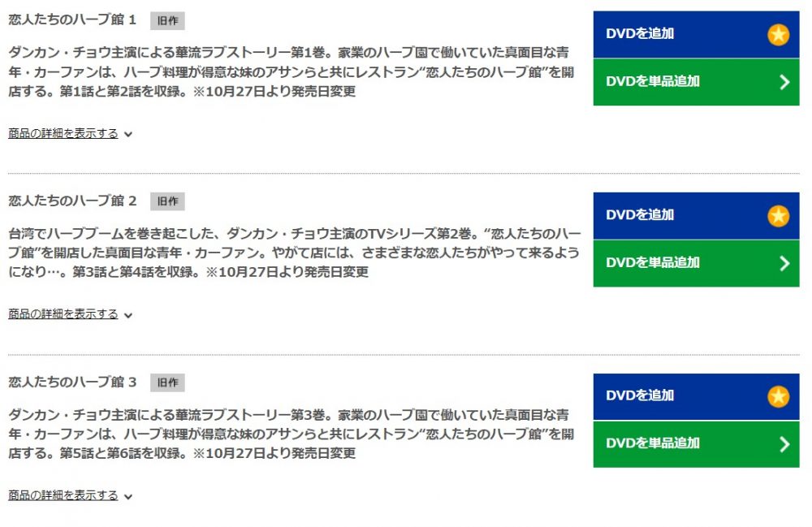This screenshot has width=812, height=527.
Task: Click the chevron beside volume 3 details link
Action: (128, 497)
